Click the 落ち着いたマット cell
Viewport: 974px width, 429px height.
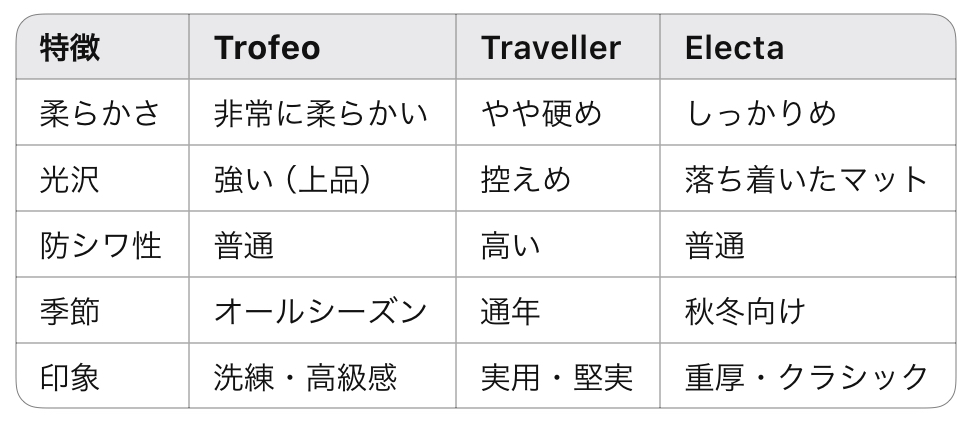[x=806, y=180]
